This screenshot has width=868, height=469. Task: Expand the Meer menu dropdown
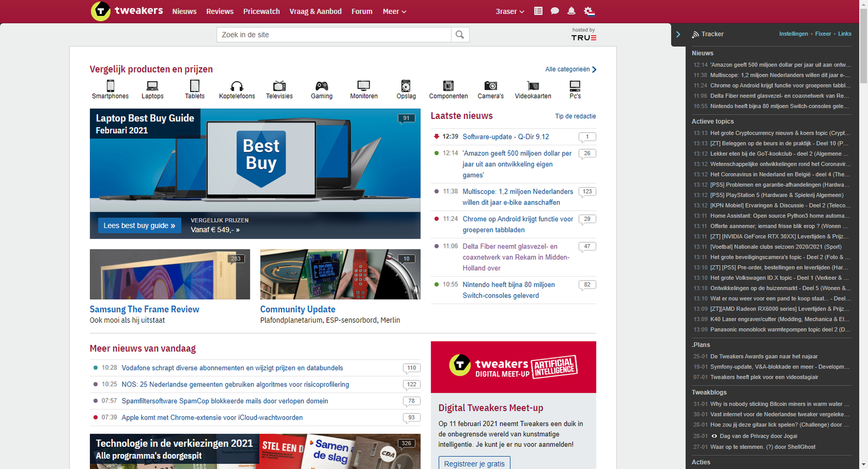click(x=394, y=11)
